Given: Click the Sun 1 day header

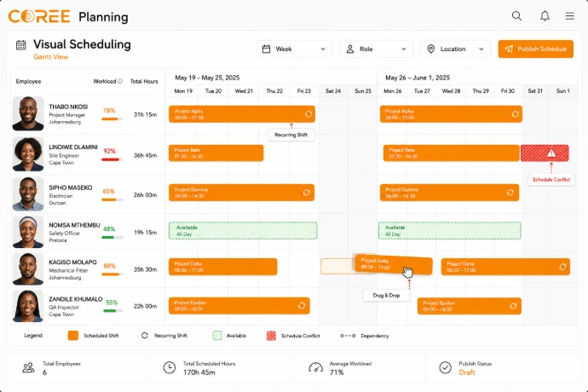Looking at the screenshot, I should (x=563, y=91).
